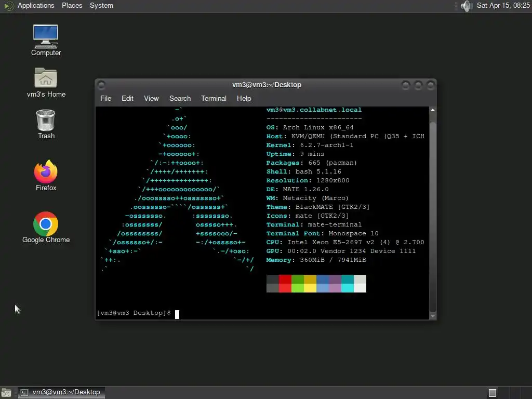Viewport: 532px width, 399px height.
Task: Open the System menu
Action: [x=101, y=5]
